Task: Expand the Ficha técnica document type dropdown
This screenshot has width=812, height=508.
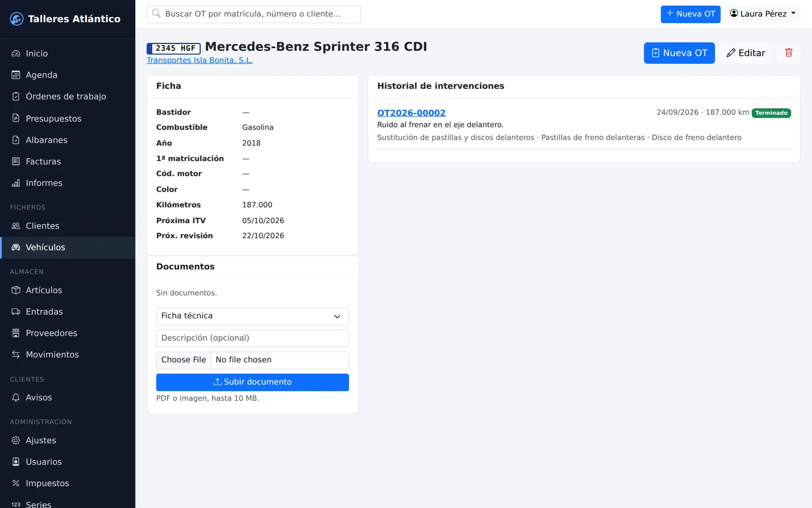Action: [252, 316]
